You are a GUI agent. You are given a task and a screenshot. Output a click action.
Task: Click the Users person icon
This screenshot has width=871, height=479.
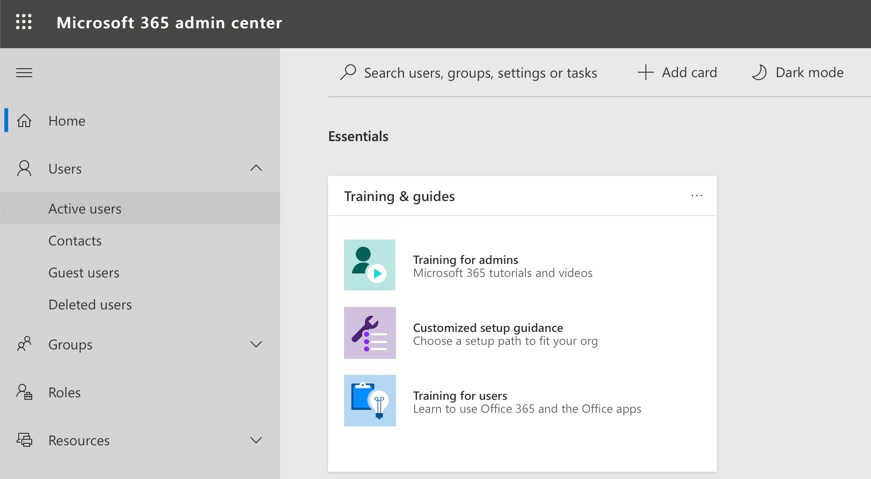click(x=24, y=168)
